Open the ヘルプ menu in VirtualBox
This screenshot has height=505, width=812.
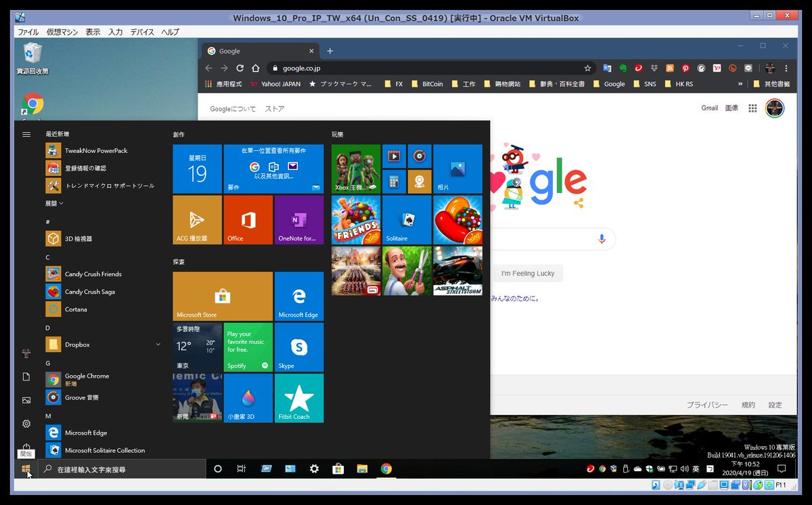pyautogui.click(x=170, y=32)
